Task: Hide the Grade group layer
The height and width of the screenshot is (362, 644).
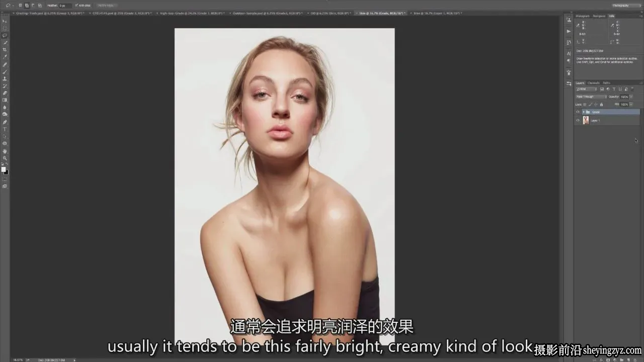Action: tap(578, 112)
